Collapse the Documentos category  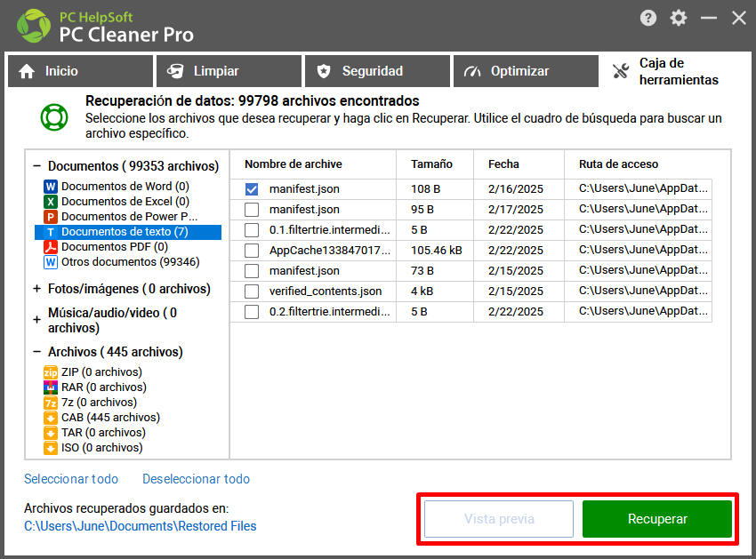[x=37, y=166]
